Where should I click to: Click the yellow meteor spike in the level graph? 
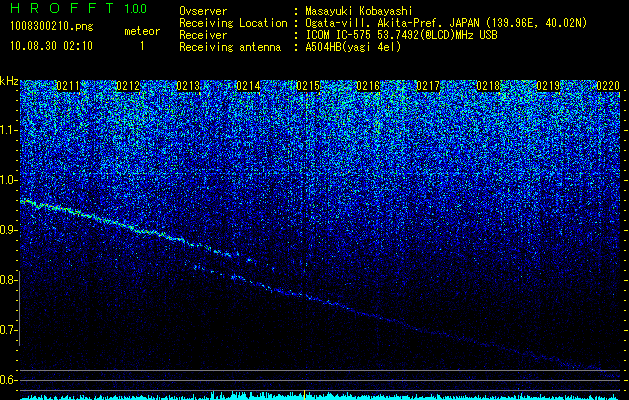(x=305, y=394)
